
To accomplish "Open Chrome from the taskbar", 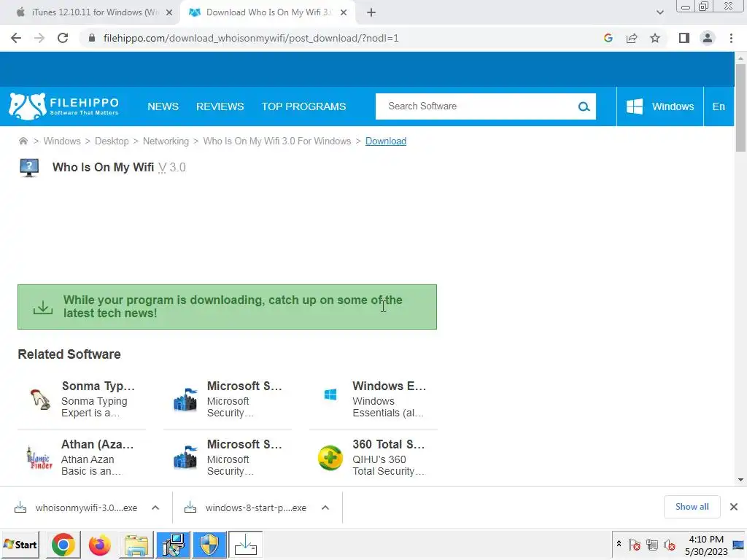I will click(x=63, y=544).
